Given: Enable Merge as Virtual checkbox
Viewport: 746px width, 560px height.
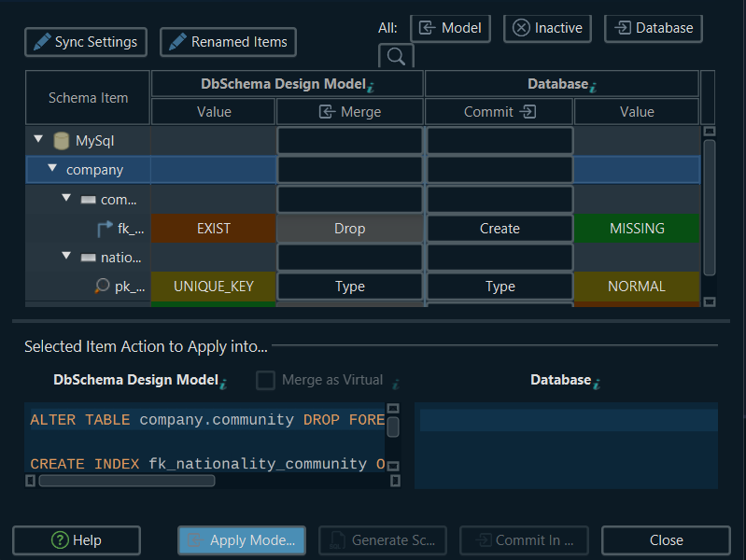Looking at the screenshot, I should 265,380.
